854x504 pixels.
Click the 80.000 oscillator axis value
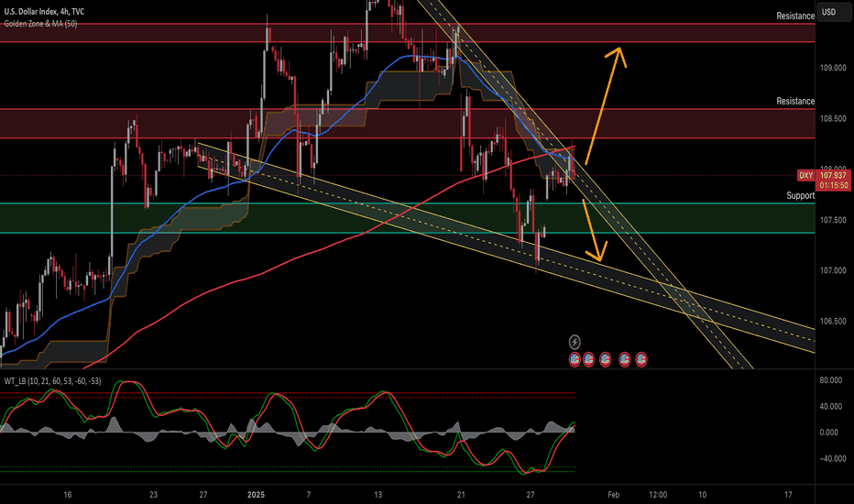830,380
